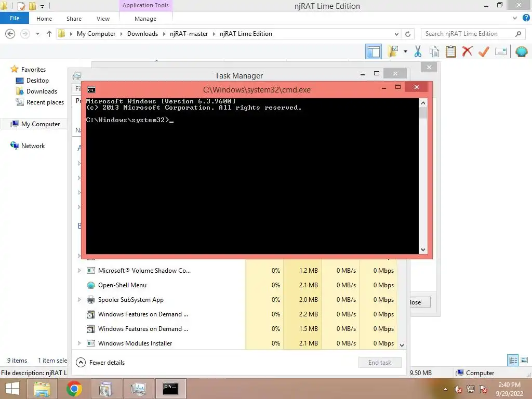Viewport: 532px width, 399px height.
Task: Click the orange checkmark Properties icon
Action: (x=484, y=51)
